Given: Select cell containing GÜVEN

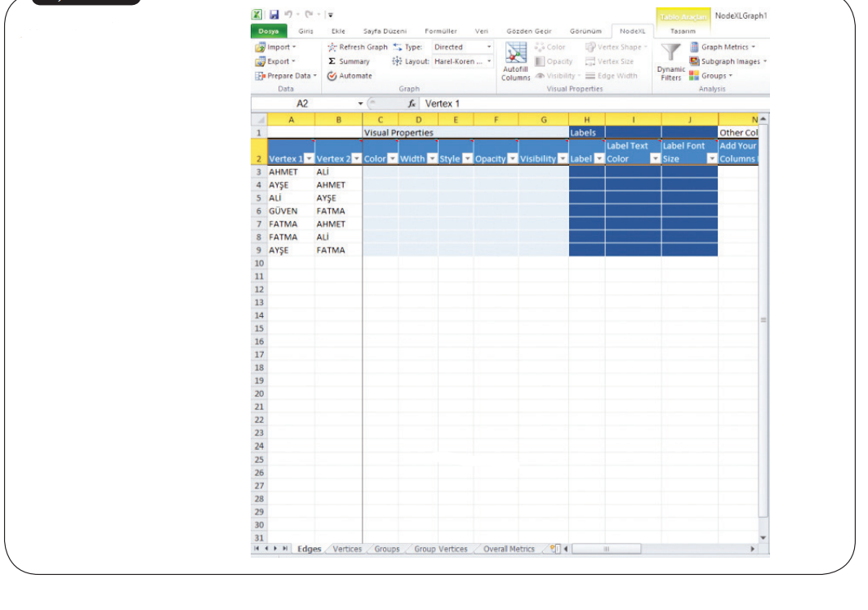Looking at the screenshot, I should 283,211.
